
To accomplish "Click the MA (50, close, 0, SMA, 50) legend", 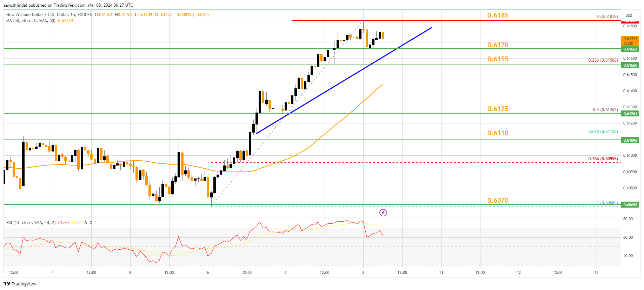I will [x=31, y=21].
